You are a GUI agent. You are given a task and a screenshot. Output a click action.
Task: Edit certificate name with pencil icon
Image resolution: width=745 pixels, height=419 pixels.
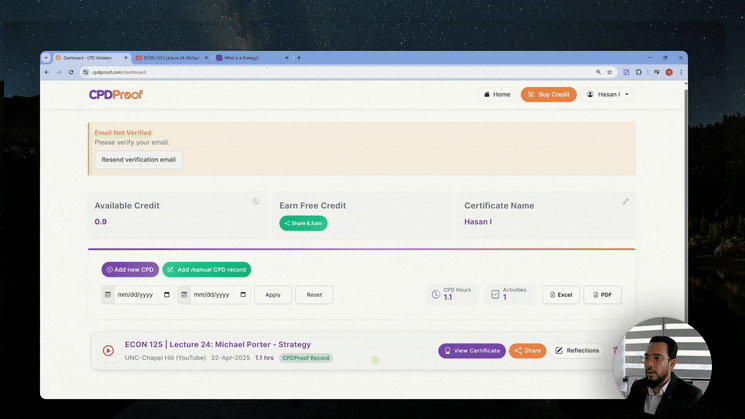point(626,202)
